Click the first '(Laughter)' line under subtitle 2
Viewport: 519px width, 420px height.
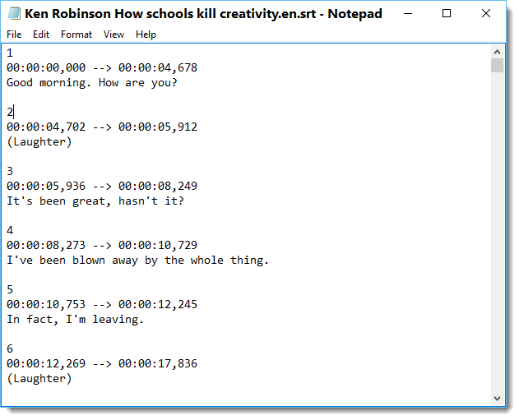coord(39,142)
